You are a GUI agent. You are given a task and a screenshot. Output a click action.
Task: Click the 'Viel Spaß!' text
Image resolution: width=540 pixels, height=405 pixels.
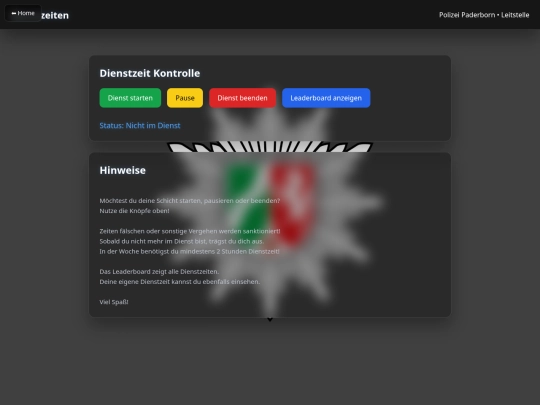[114, 302]
